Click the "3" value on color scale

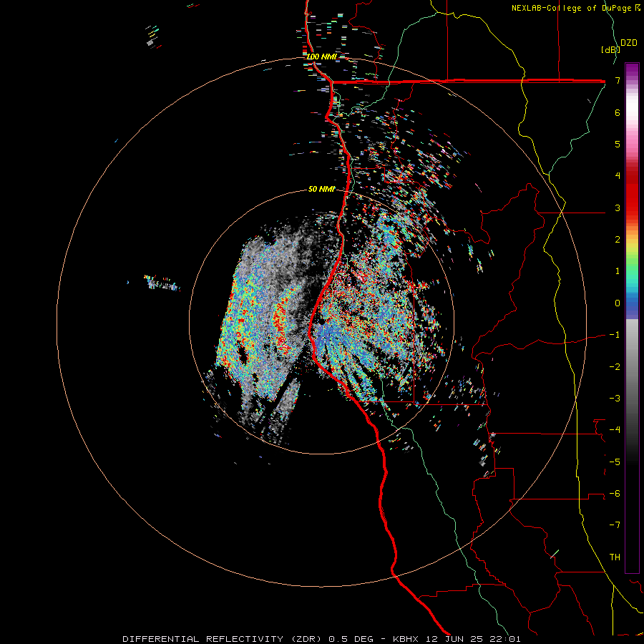[618, 208]
